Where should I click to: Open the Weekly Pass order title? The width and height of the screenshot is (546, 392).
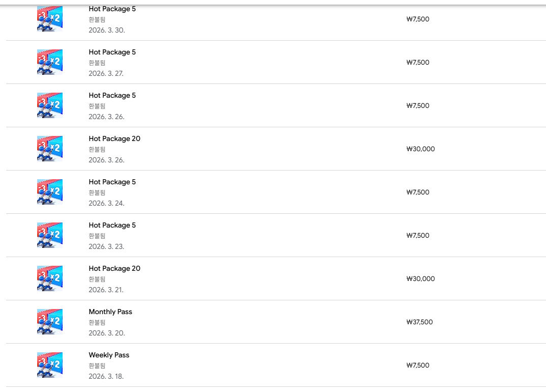pos(109,355)
